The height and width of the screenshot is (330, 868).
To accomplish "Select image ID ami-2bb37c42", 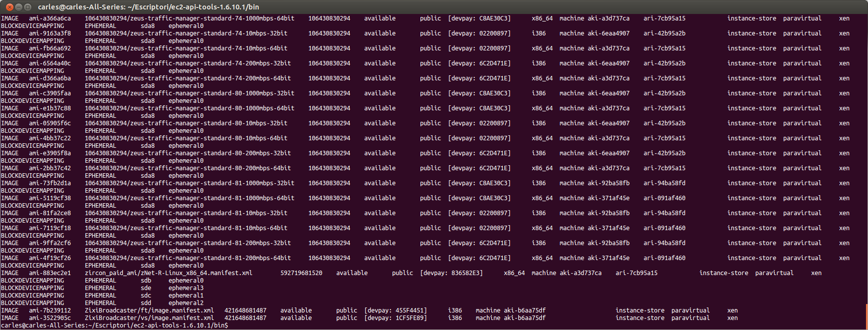I will click(x=50, y=168).
